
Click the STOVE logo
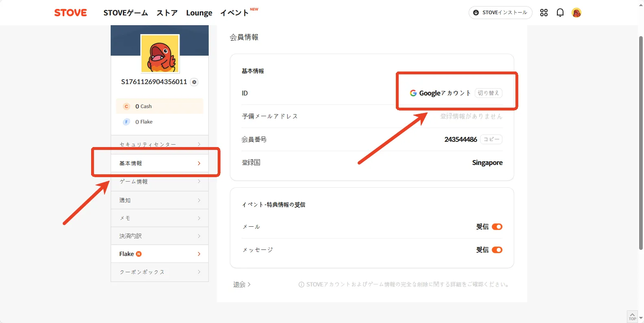coord(70,13)
